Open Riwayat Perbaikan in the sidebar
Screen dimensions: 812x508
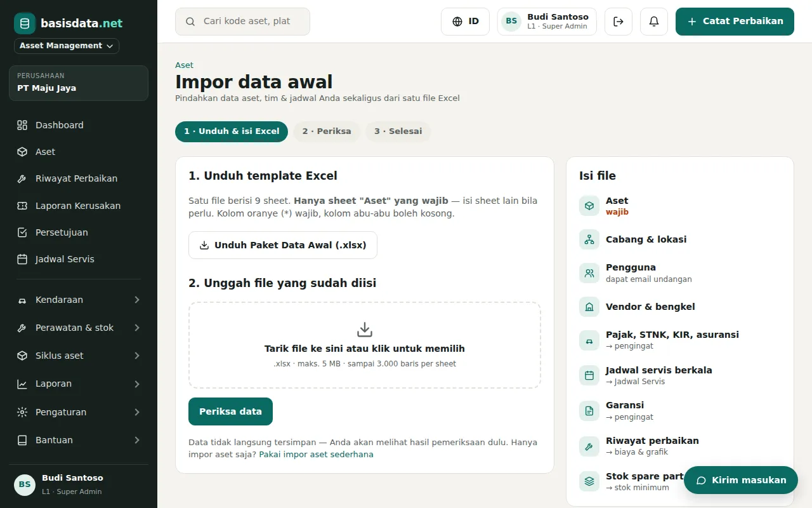[x=79, y=178]
